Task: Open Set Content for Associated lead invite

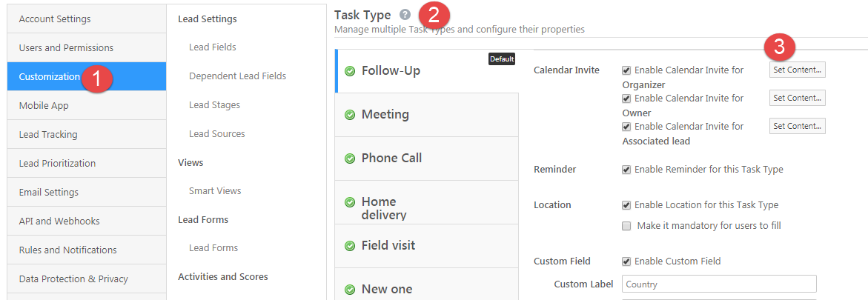Action: [797, 127]
